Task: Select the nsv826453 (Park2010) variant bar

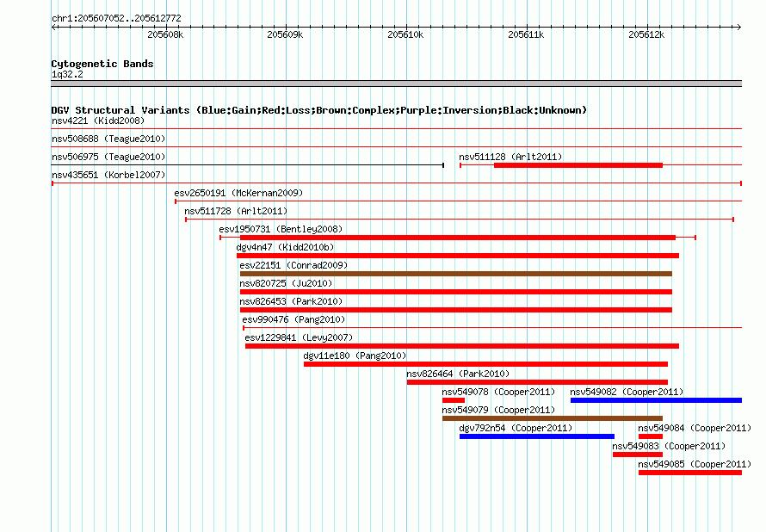Action: [456, 310]
